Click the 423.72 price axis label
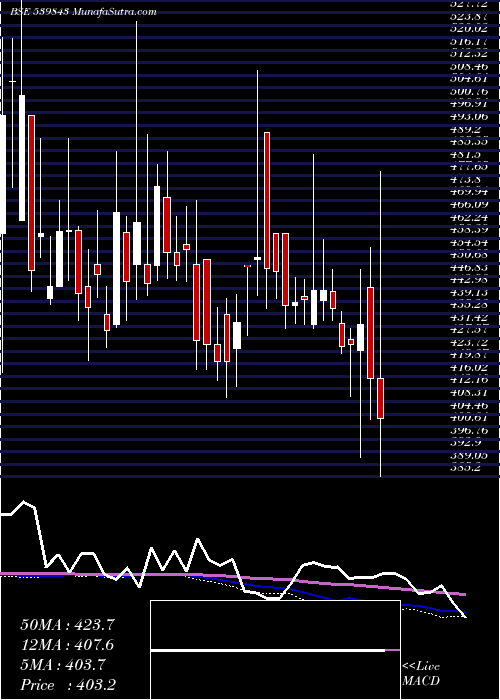 click(467, 343)
